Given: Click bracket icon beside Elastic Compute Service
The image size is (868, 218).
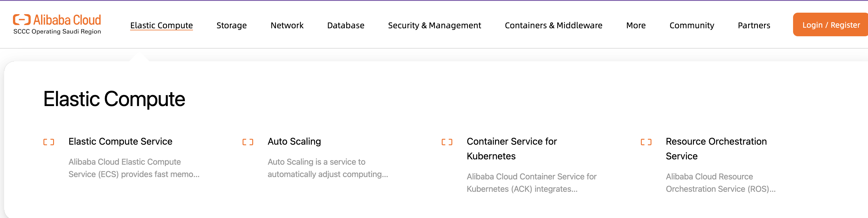Looking at the screenshot, I should (x=48, y=142).
